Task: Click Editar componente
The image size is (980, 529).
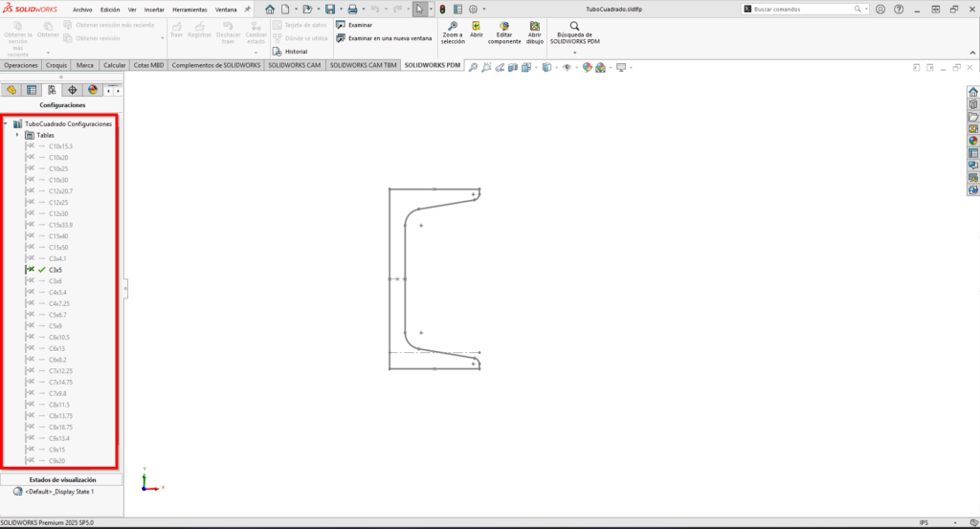Action: [504, 33]
